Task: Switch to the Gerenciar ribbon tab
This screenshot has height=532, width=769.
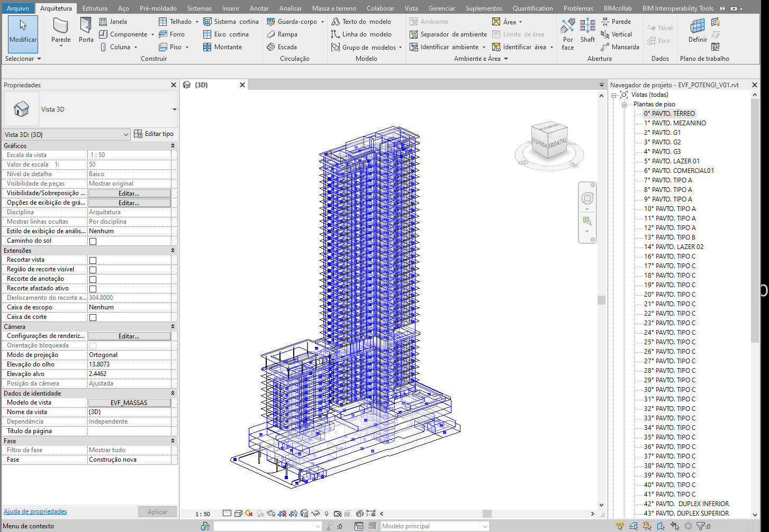Action: click(442, 8)
